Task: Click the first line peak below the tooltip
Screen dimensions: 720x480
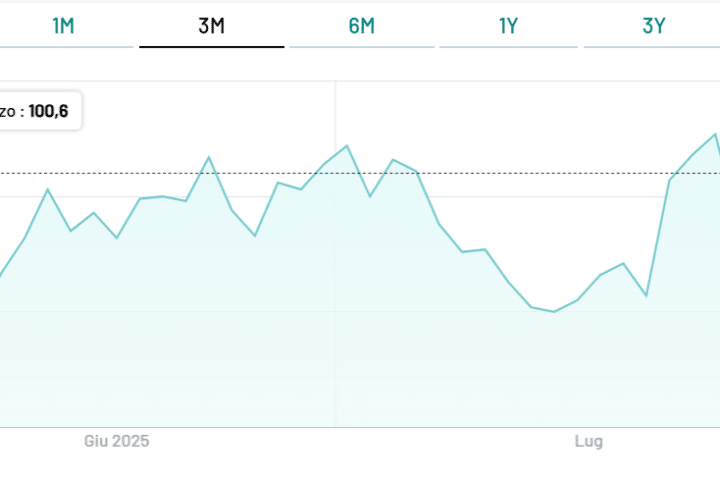Action: pos(47,189)
